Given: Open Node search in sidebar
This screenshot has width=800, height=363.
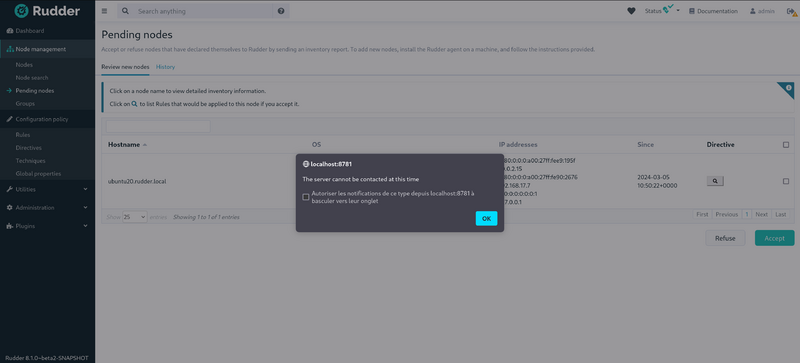Looking at the screenshot, I should pyautogui.click(x=32, y=78).
